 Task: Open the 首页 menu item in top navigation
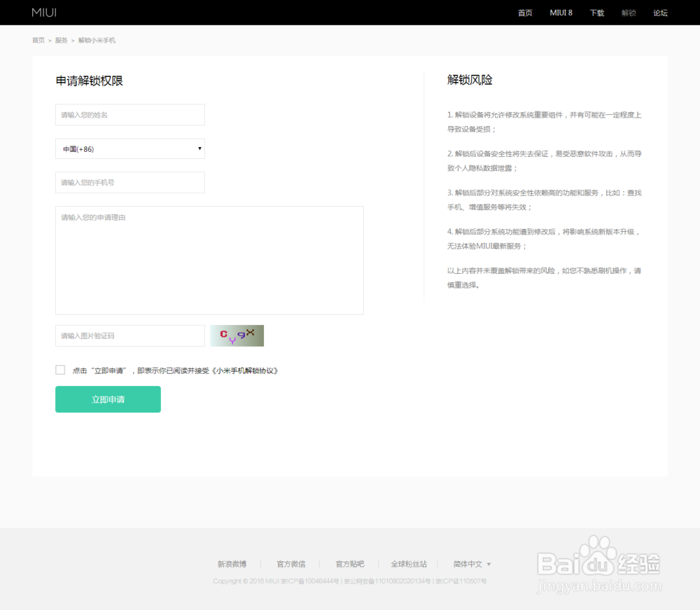[x=525, y=13]
